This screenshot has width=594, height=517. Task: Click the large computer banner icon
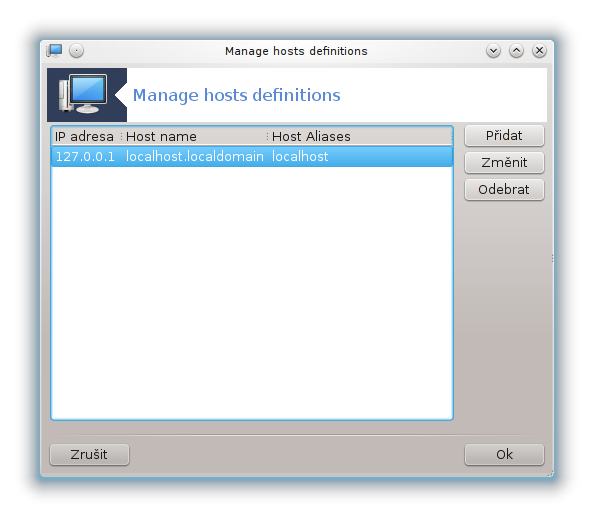point(83,94)
